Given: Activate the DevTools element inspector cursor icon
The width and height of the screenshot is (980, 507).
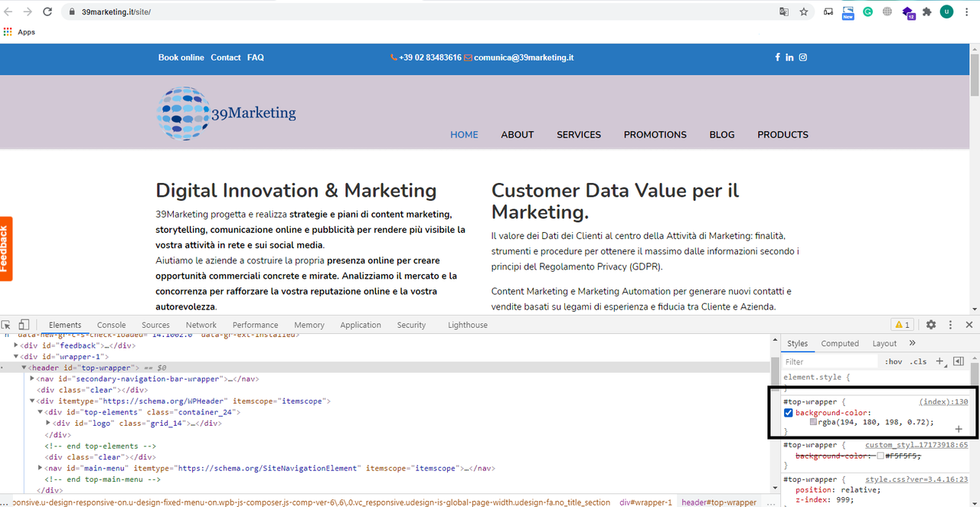Looking at the screenshot, I should 7,325.
